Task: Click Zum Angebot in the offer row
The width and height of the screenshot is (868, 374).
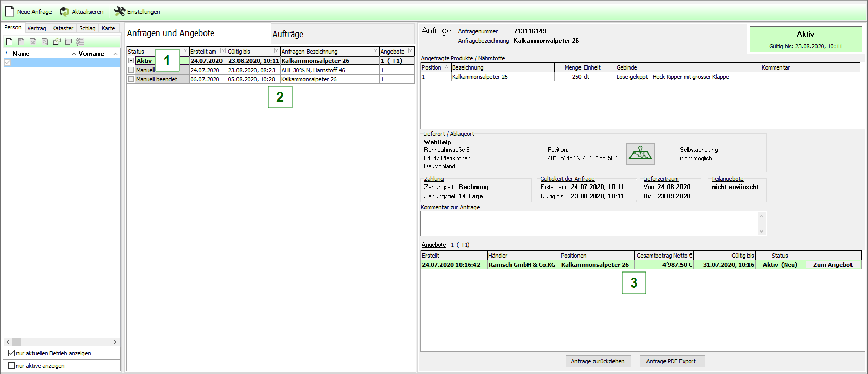Action: coord(832,265)
